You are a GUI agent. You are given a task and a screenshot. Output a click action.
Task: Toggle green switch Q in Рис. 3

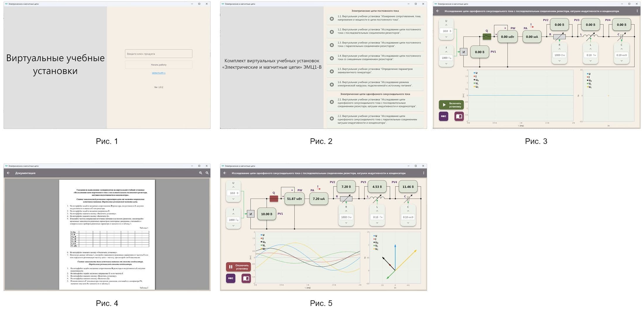point(487,37)
